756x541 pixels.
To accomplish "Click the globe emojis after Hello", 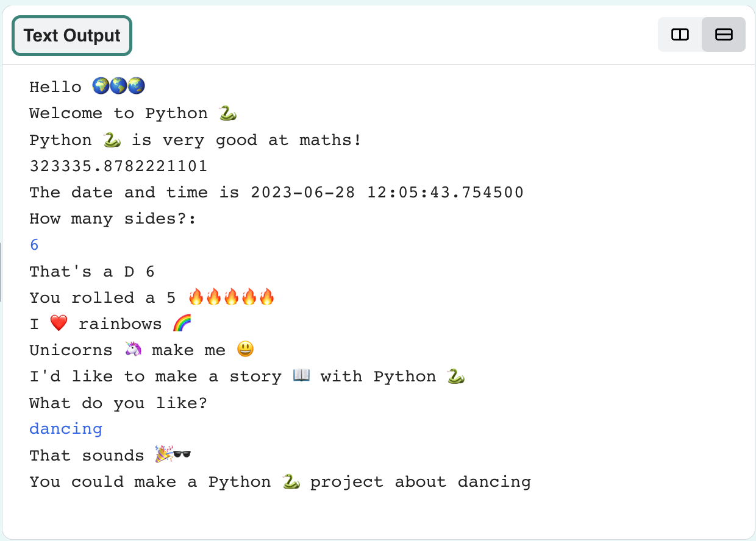I will click(x=119, y=86).
